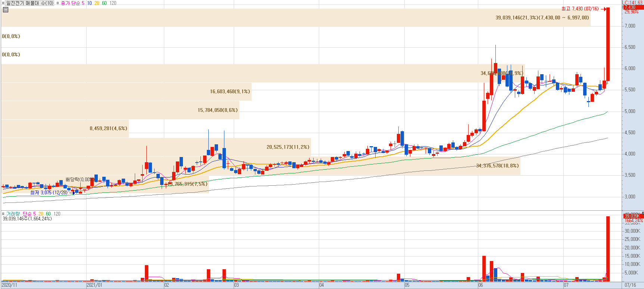Click the 배당락(0.00%) ex-dividend label
The height and width of the screenshot is (289, 644).
coord(80,179)
